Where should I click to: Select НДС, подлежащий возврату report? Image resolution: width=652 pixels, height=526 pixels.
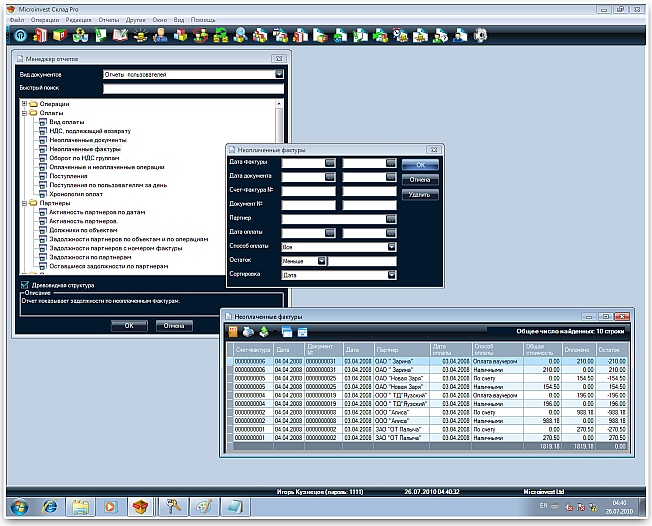[90, 131]
